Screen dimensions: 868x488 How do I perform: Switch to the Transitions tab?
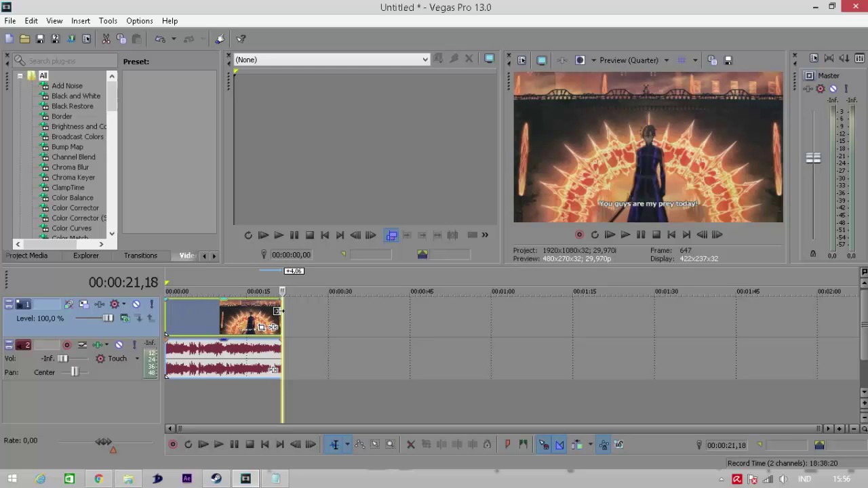(x=140, y=256)
